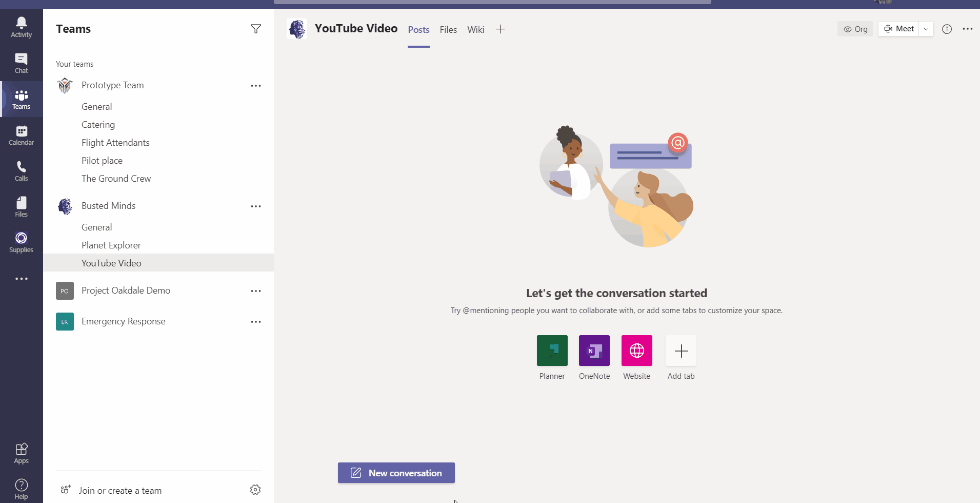This screenshot has height=503, width=980.
Task: Select the YouTube Video channel
Action: pos(111,263)
